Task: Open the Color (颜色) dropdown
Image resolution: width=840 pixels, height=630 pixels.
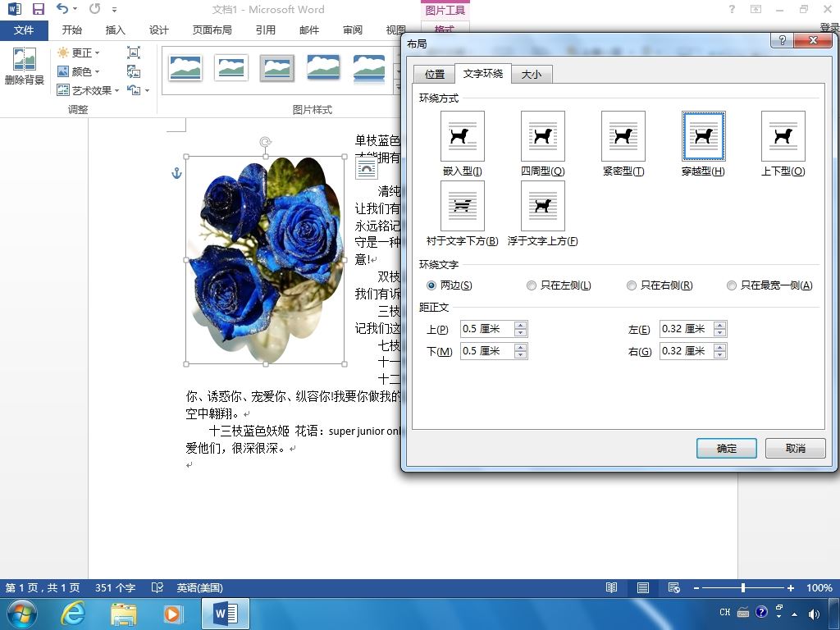Action: [x=78, y=71]
